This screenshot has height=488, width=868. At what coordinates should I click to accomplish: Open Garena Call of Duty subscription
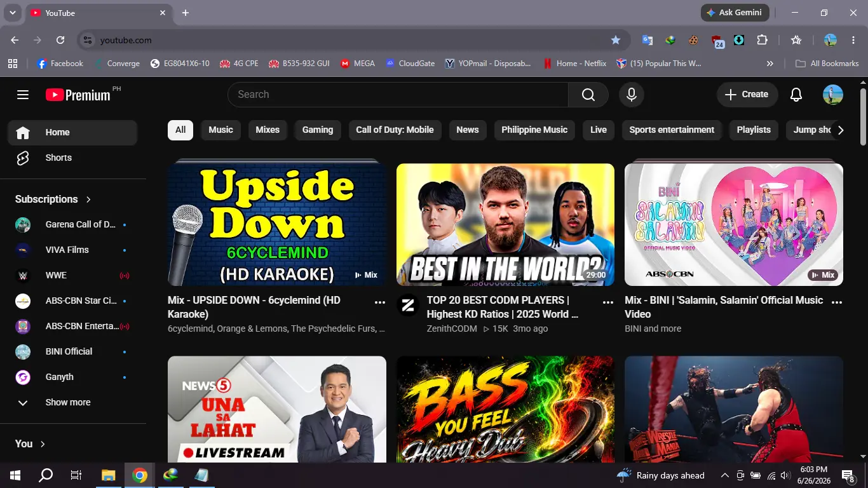72,224
